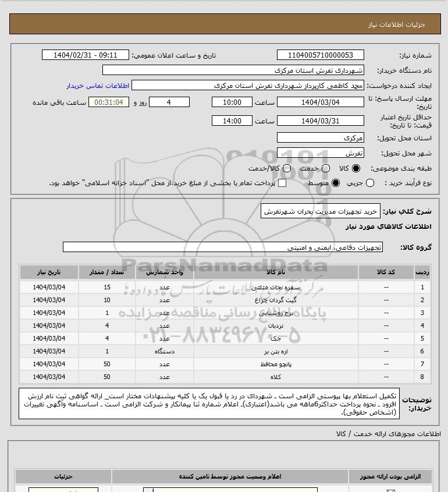Click the delivery province field مرکزی
Image resolution: width=448 pixels, height=492 pixels.
point(321,138)
